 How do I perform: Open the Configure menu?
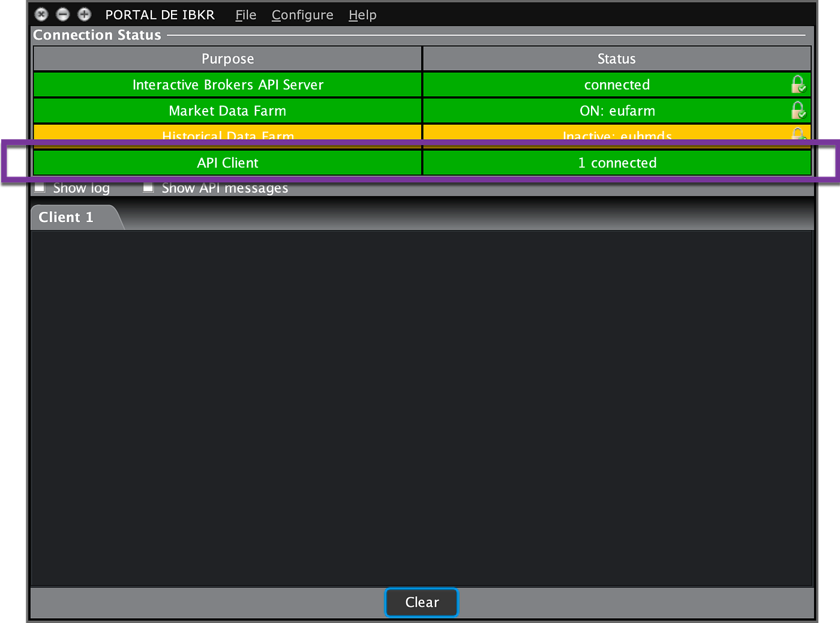pos(302,15)
